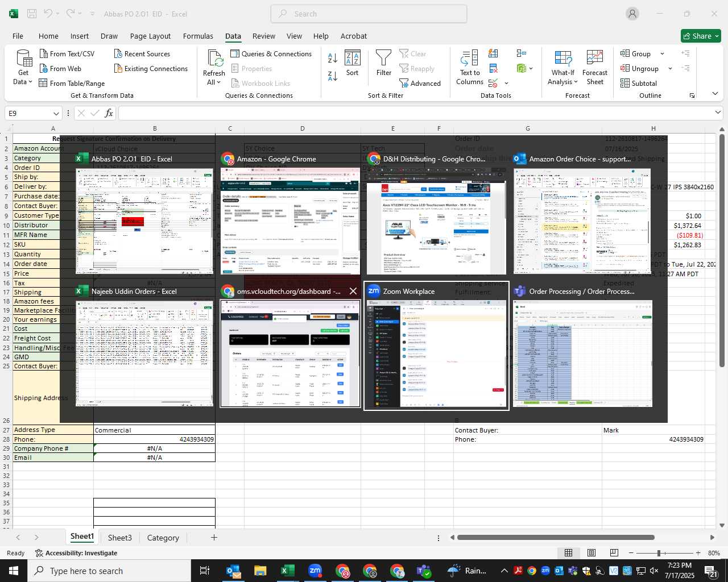The height and width of the screenshot is (582, 728).
Task: Click the Flash Fill icon
Action: [x=493, y=53]
